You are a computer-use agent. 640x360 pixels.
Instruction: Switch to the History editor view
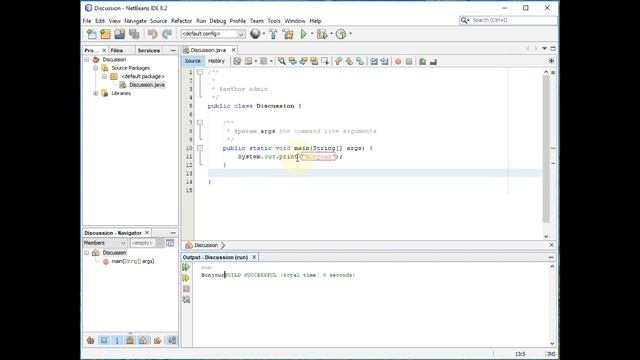point(216,61)
